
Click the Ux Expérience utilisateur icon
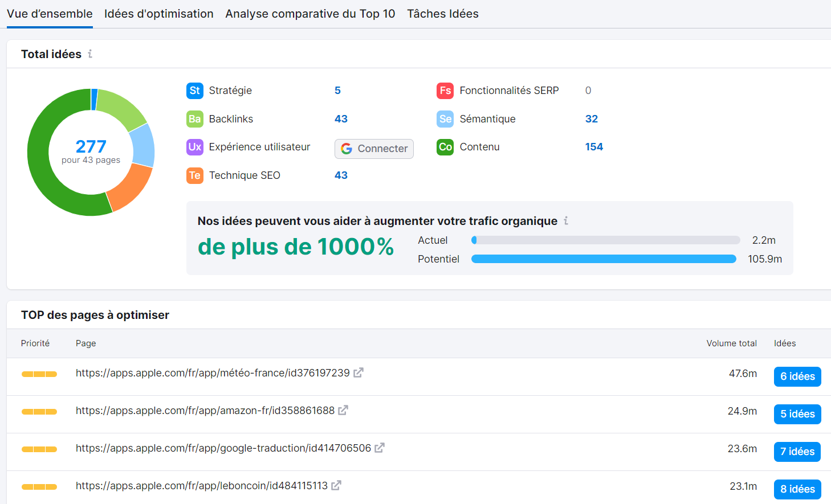[x=195, y=147]
